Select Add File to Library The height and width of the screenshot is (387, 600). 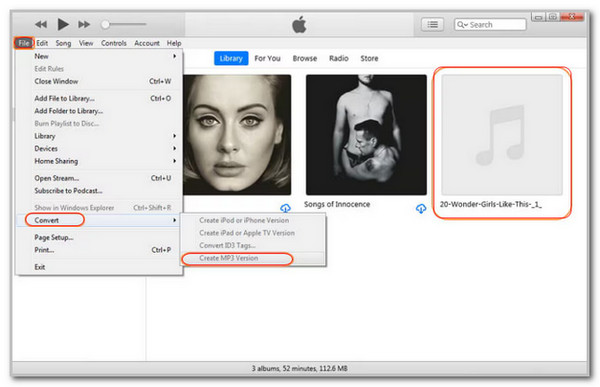click(x=99, y=98)
